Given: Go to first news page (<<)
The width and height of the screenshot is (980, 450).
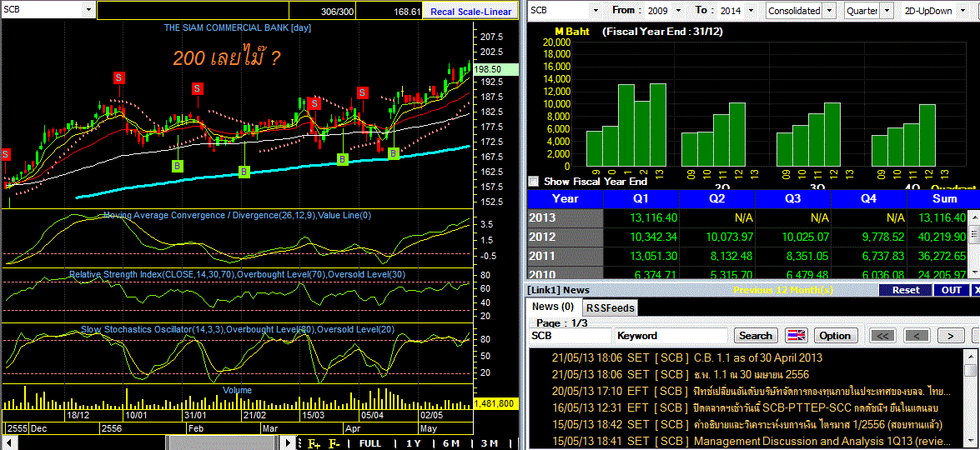Looking at the screenshot, I should click(x=883, y=335).
